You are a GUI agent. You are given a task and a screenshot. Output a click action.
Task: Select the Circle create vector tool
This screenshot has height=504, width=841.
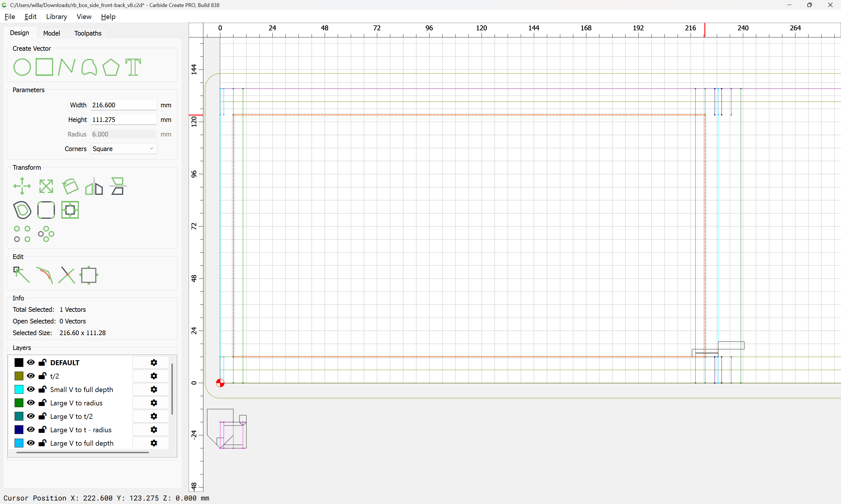coord(22,67)
